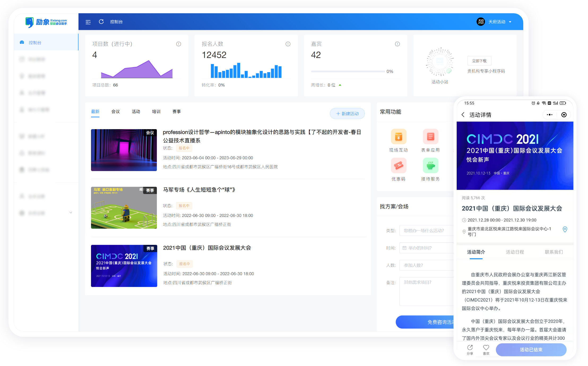Switch to 活动日程 tab on mobile
588x366 pixels.
coord(515,252)
